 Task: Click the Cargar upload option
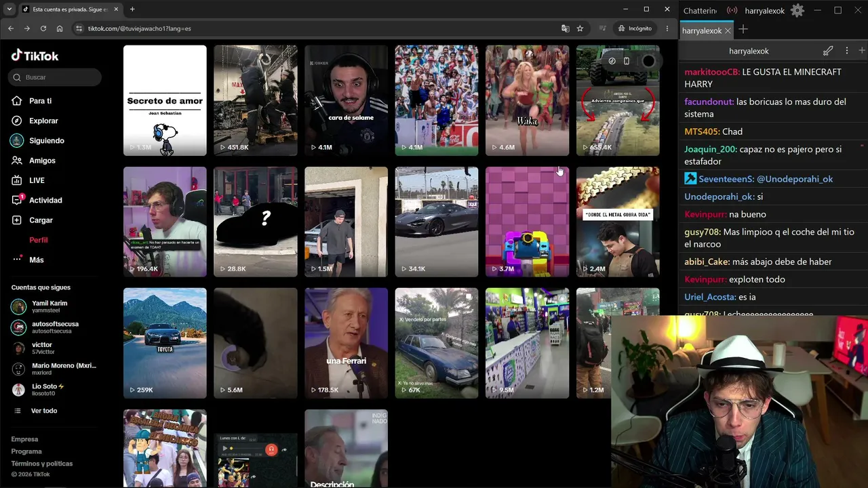click(41, 220)
